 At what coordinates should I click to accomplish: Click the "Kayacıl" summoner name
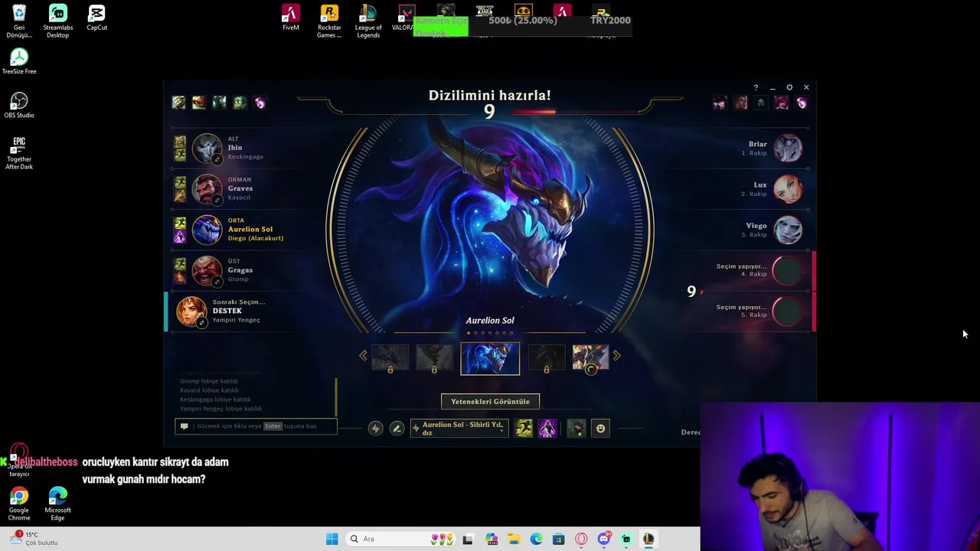click(239, 197)
